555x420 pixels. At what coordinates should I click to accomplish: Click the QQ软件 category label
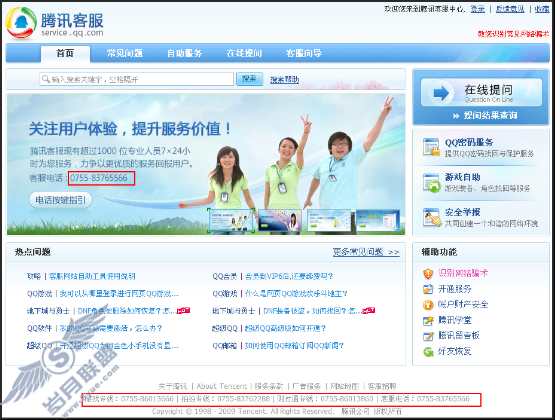pos(39,328)
